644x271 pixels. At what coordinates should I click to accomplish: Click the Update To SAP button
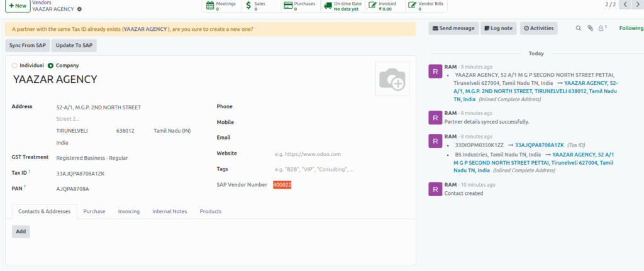[74, 45]
